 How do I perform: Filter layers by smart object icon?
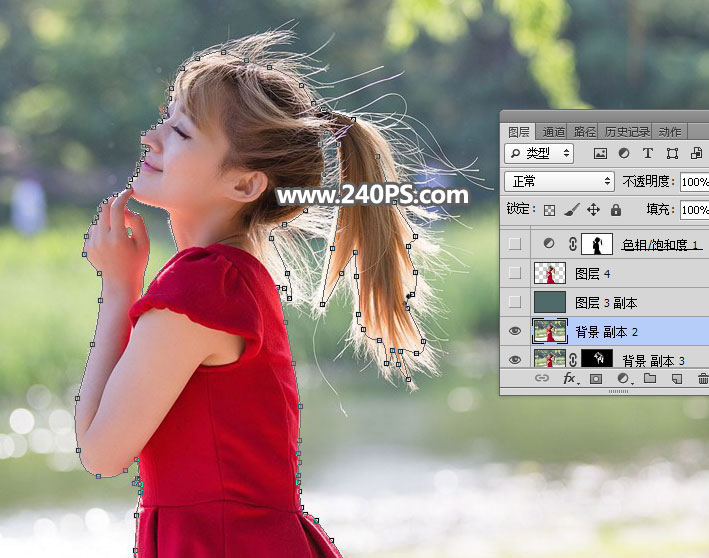696,153
